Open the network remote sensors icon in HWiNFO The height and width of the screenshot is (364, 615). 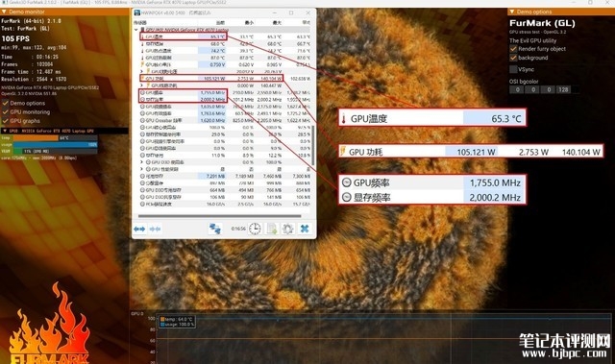click(215, 229)
